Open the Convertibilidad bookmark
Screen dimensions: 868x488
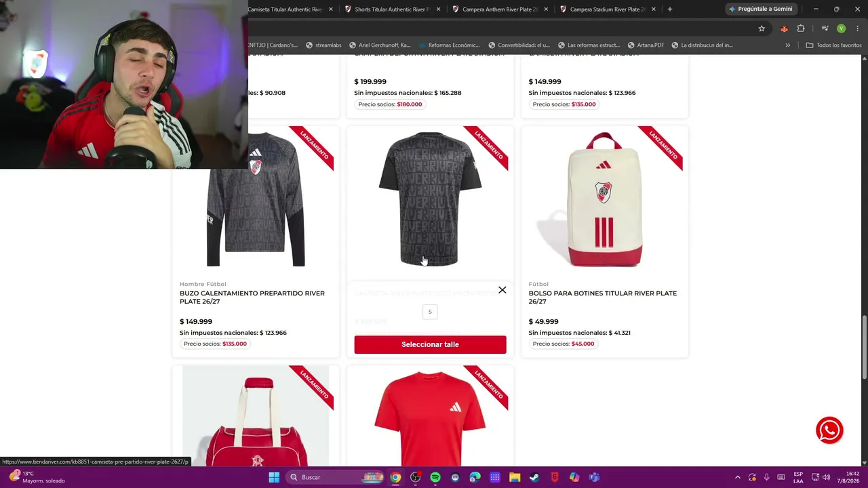[x=519, y=45]
